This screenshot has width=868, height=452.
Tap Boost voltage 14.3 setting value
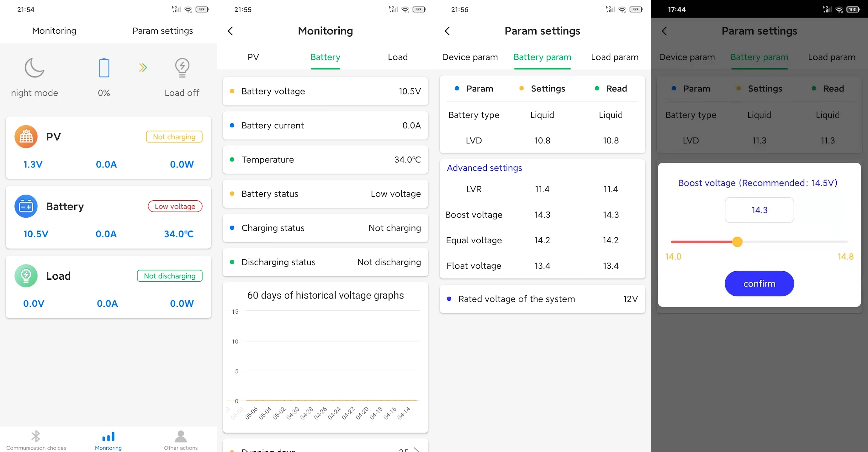click(542, 214)
